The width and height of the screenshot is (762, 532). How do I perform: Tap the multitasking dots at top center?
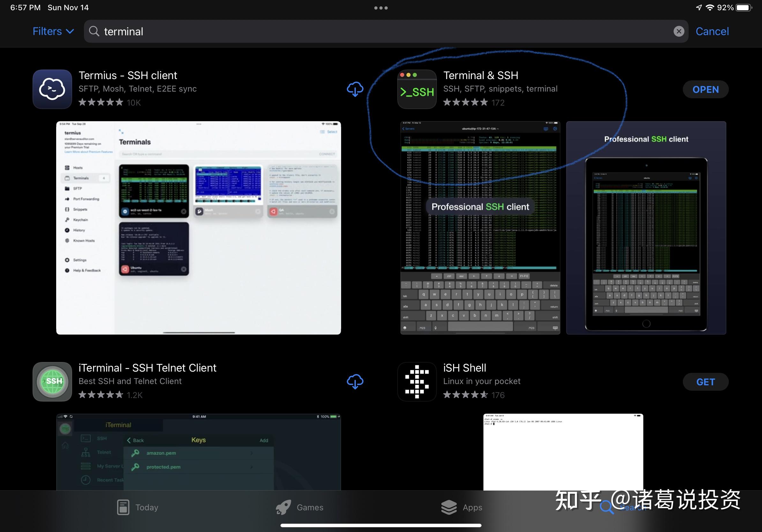pyautogui.click(x=381, y=7)
